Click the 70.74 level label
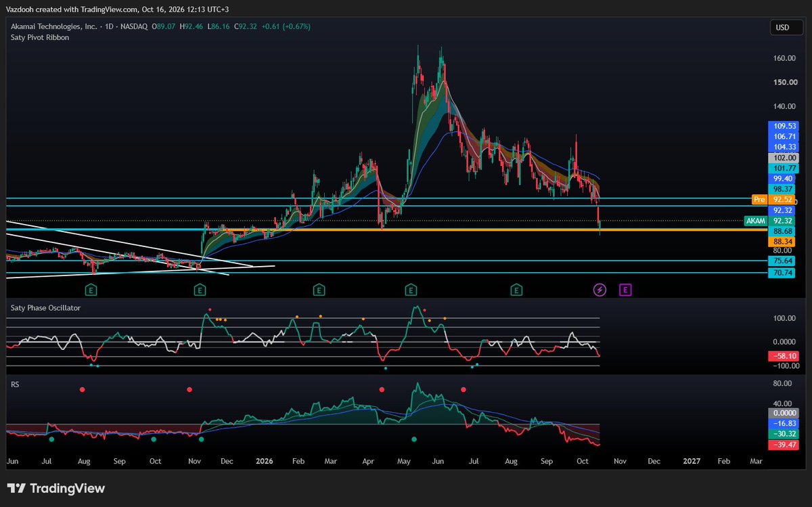This screenshot has width=812, height=507. (782, 273)
